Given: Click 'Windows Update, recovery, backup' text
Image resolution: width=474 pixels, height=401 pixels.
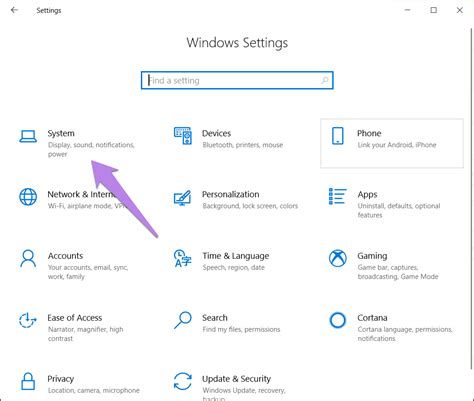Looking at the screenshot, I should point(244,394).
